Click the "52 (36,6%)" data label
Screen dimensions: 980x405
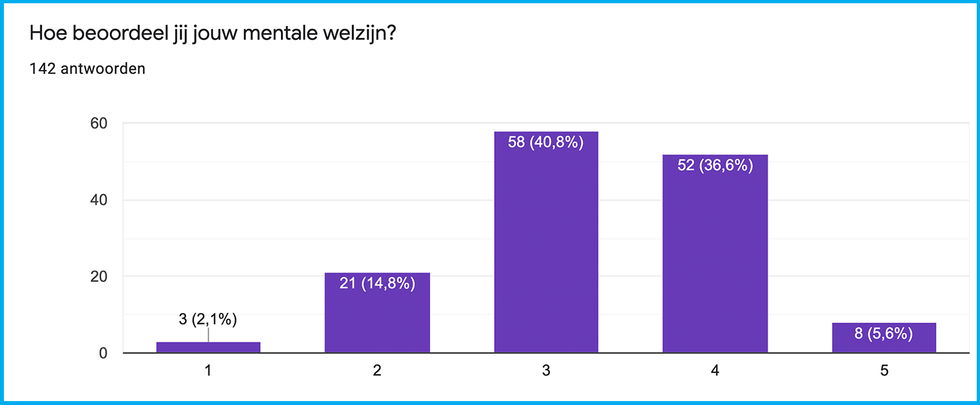[715, 165]
